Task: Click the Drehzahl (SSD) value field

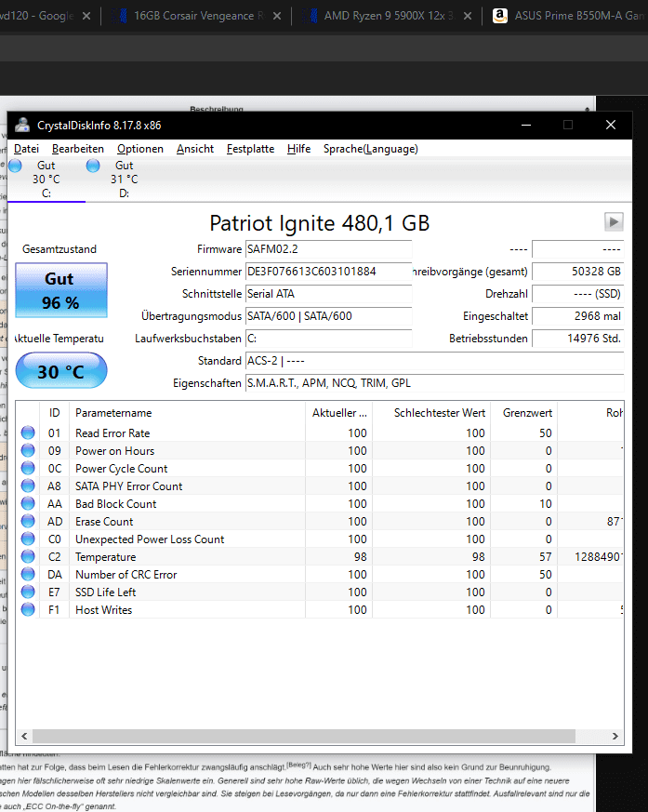Action: pyautogui.click(x=577, y=294)
